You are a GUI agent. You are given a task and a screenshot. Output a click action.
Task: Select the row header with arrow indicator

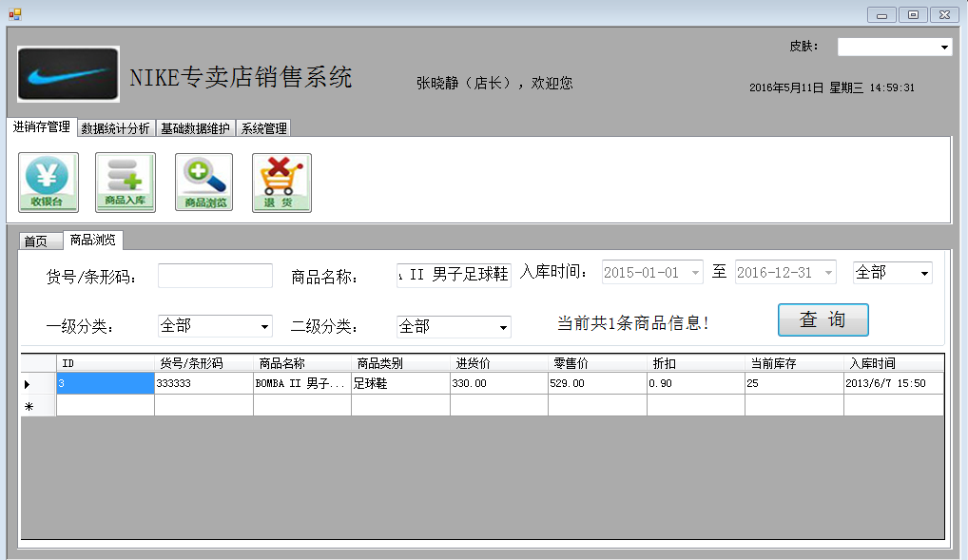tap(38, 383)
